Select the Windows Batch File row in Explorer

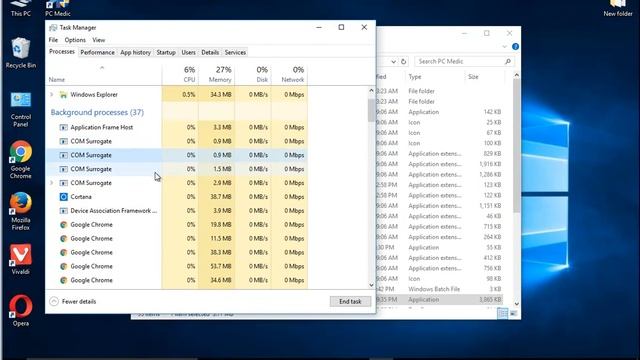click(439, 289)
